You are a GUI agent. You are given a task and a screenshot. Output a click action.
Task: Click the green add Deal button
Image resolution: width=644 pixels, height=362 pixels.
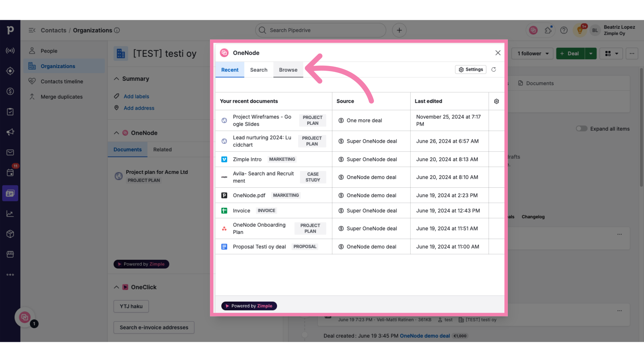click(570, 54)
